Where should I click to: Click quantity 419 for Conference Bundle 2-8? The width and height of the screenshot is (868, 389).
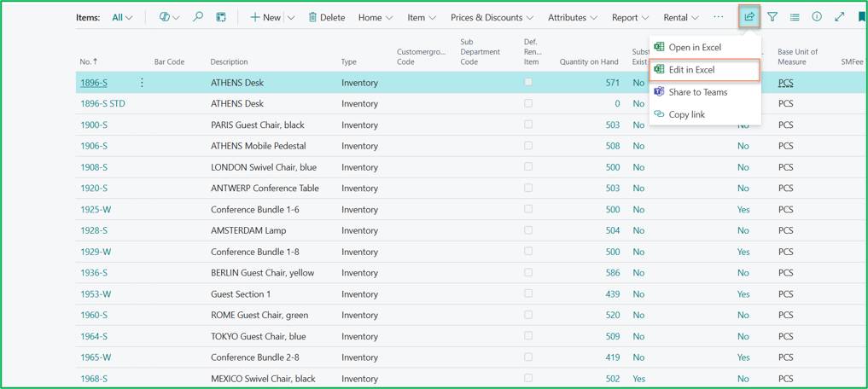612,357
